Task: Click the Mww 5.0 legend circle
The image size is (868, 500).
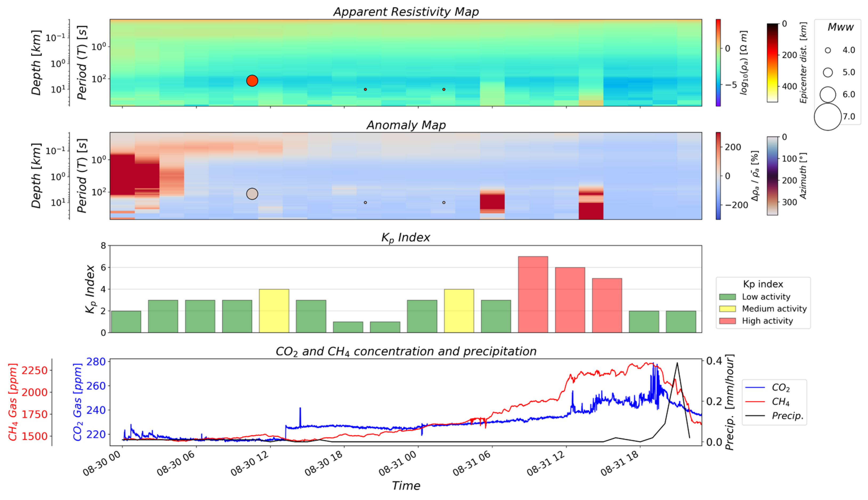Action: pos(828,72)
